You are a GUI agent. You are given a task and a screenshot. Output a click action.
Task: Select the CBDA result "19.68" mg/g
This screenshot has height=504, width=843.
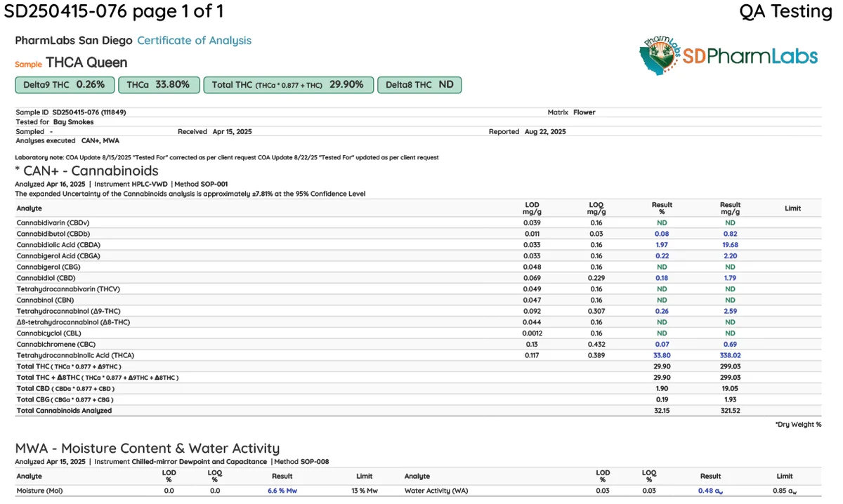(730, 245)
